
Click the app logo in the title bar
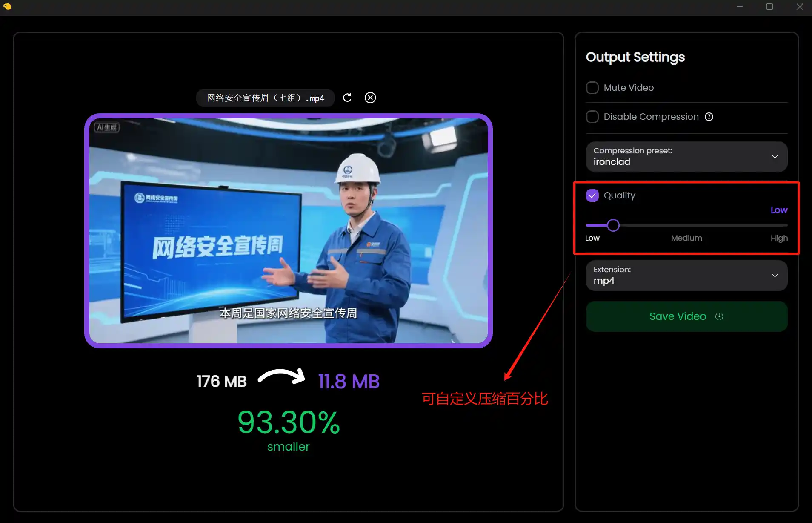(7, 6)
